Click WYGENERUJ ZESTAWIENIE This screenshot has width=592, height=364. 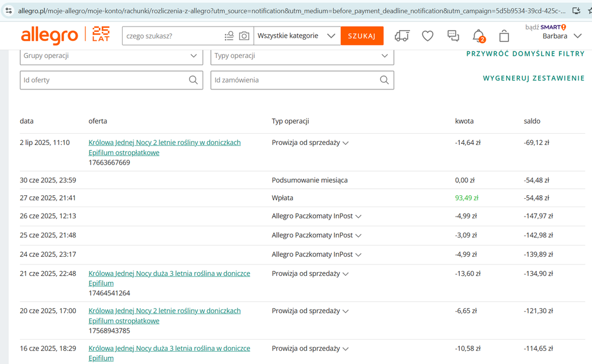[x=533, y=79]
